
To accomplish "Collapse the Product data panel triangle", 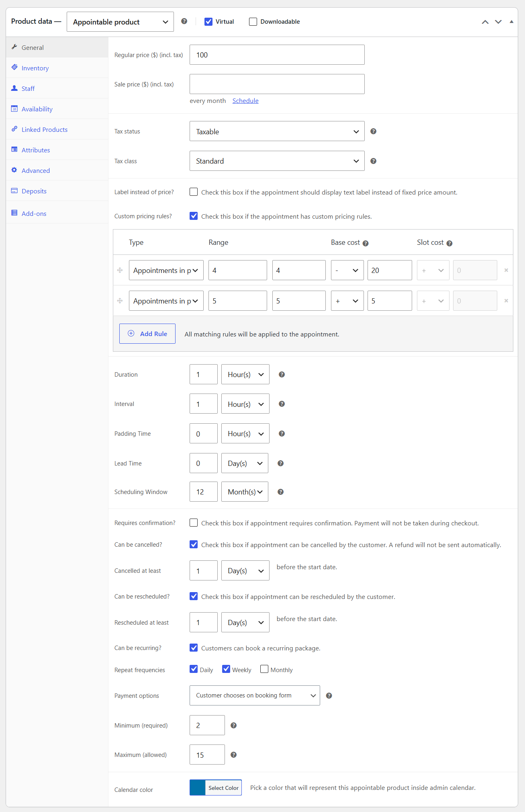I will [511, 22].
